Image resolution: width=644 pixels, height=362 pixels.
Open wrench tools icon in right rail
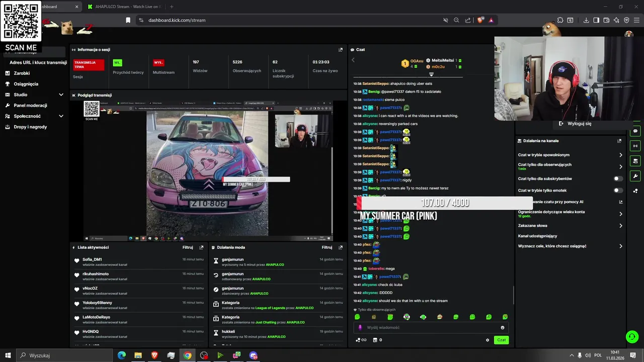click(635, 176)
